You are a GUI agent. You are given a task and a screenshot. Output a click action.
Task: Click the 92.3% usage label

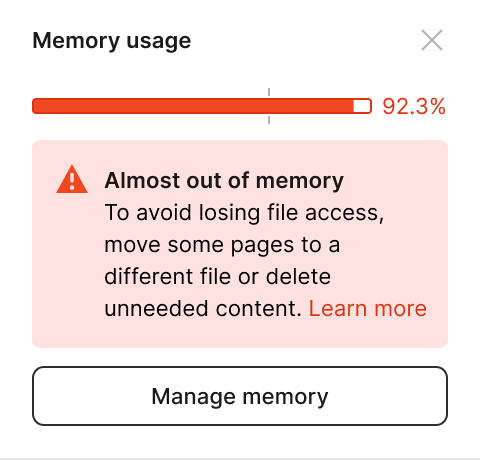(x=414, y=107)
